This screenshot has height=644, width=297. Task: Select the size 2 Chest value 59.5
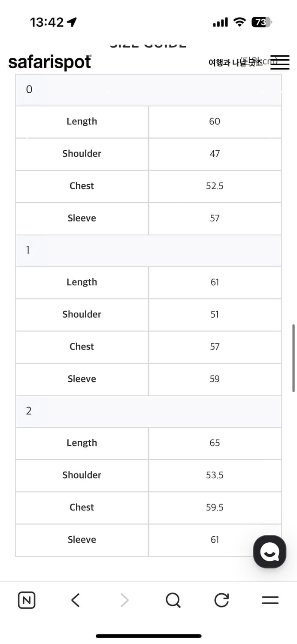(x=215, y=507)
